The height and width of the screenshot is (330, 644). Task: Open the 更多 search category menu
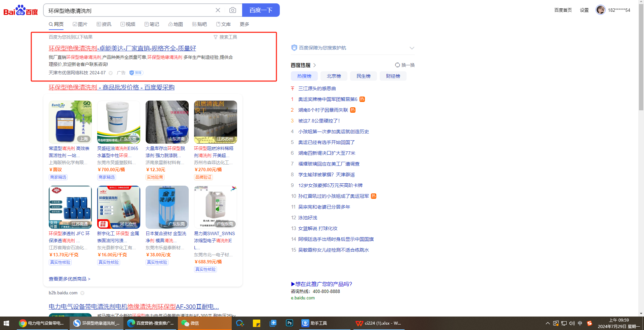(244, 24)
